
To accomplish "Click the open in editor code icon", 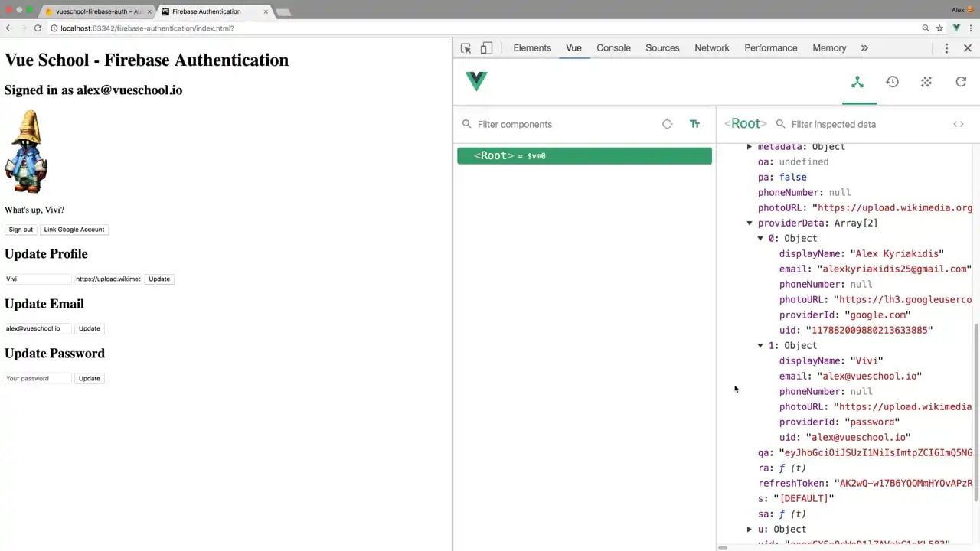I will click(959, 124).
